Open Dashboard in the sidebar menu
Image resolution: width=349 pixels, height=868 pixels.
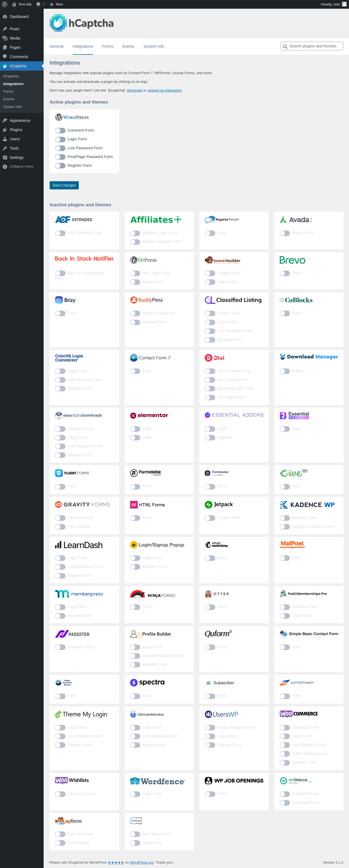pyautogui.click(x=22, y=17)
